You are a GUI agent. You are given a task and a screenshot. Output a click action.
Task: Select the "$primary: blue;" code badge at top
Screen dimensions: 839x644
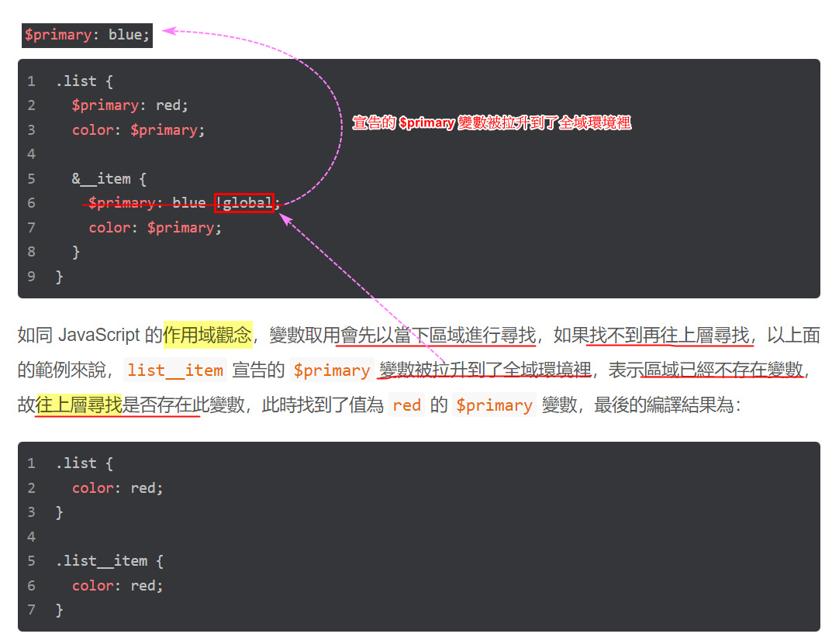pos(86,34)
